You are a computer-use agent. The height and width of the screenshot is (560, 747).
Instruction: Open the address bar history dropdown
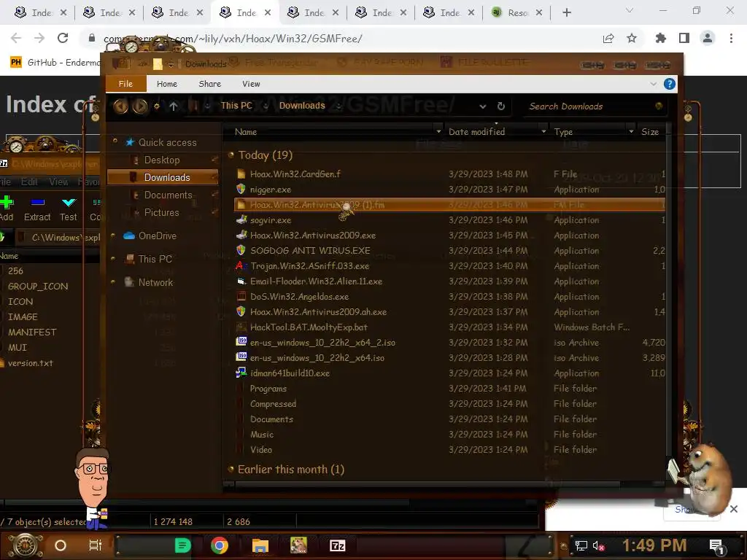coord(483,106)
